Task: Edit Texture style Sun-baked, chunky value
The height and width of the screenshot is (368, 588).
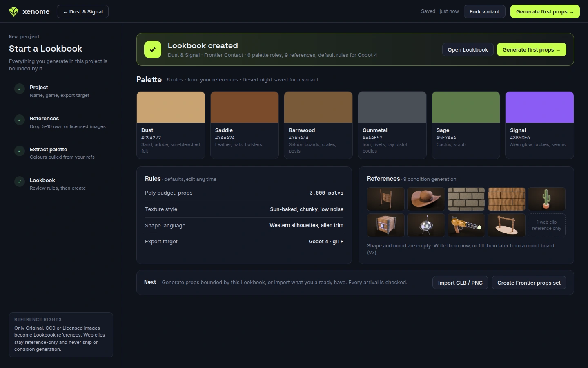Action: [x=307, y=209]
